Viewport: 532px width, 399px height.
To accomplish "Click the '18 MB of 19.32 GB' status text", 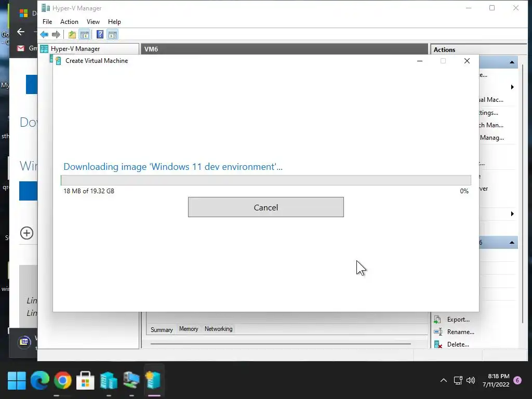I will tap(89, 191).
